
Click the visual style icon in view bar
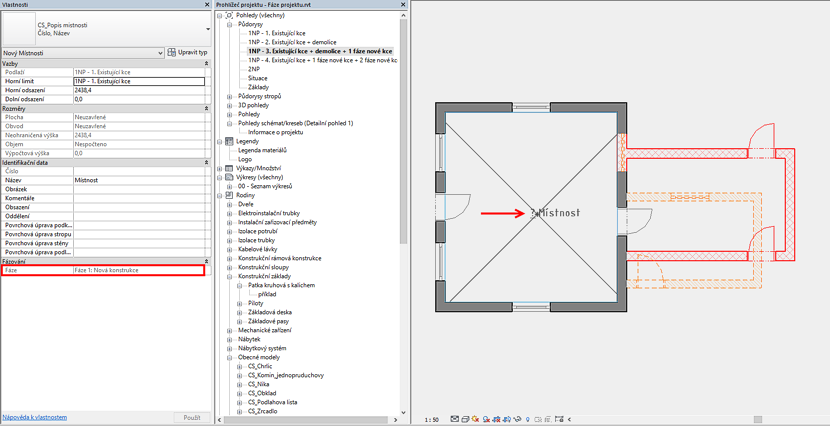(x=466, y=419)
